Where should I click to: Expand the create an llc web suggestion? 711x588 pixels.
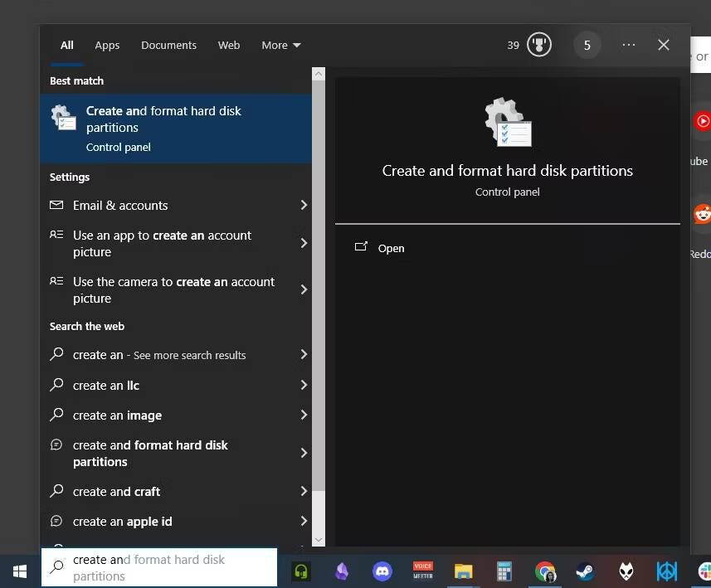304,385
